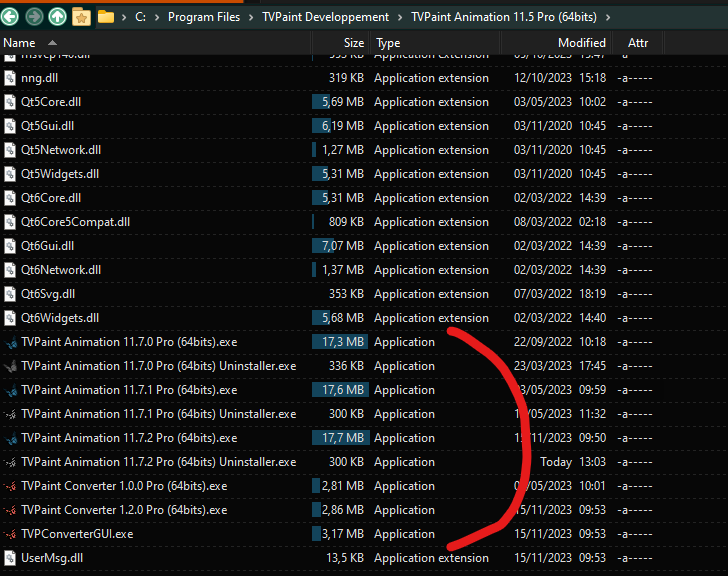Viewport: 728px width, 576px height.
Task: Click the Qt6Network.dll file icon
Action: (x=10, y=270)
